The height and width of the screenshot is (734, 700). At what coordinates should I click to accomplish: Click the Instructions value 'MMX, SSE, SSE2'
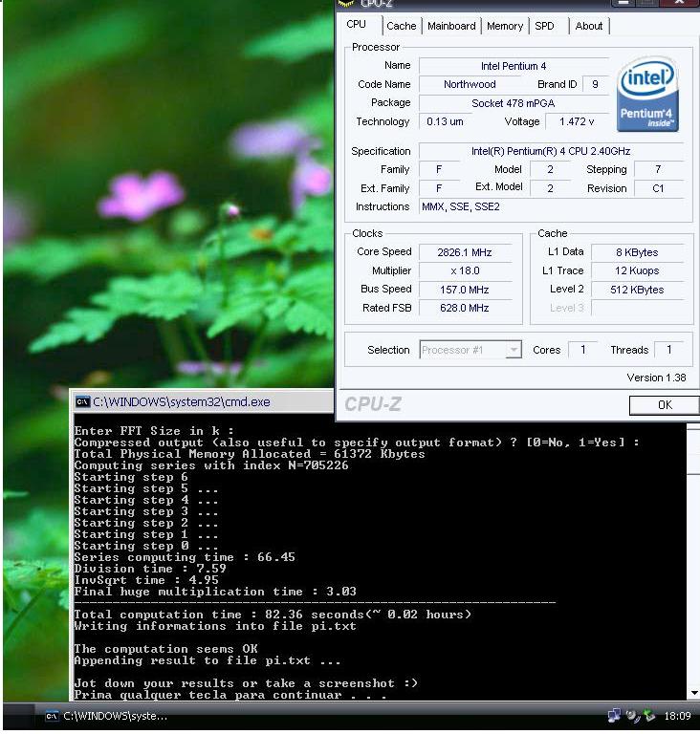tap(551, 206)
